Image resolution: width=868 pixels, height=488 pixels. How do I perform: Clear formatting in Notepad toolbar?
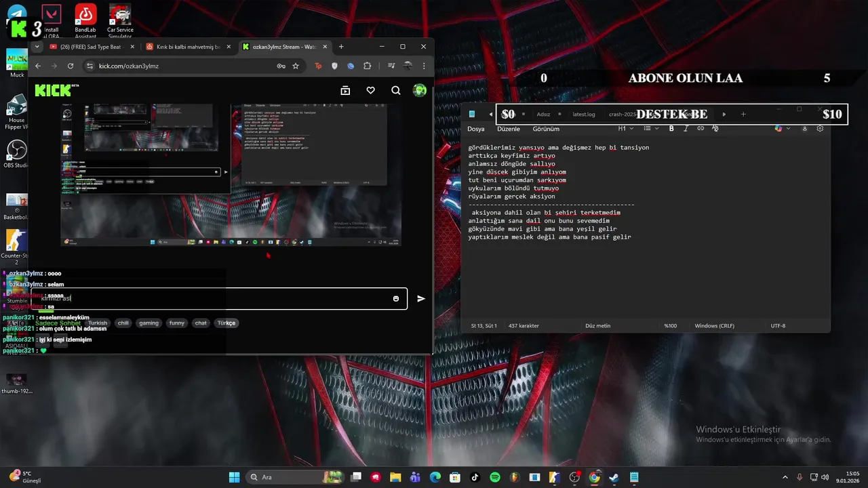coord(715,128)
